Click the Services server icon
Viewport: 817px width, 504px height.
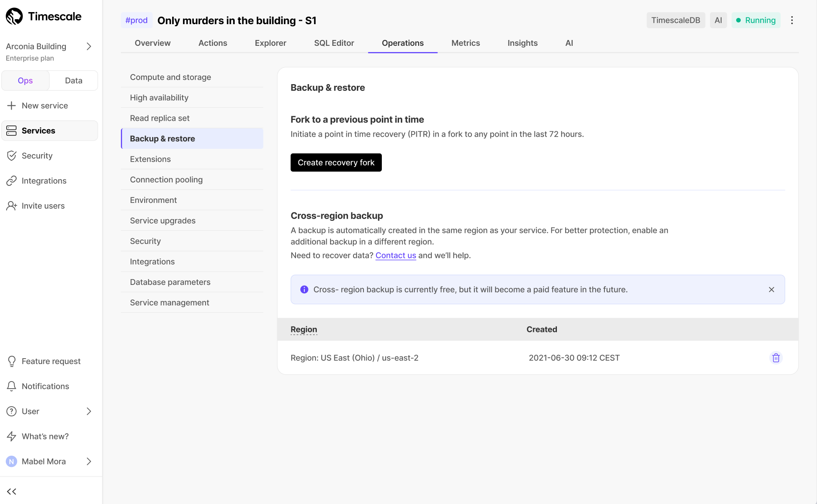(x=12, y=131)
